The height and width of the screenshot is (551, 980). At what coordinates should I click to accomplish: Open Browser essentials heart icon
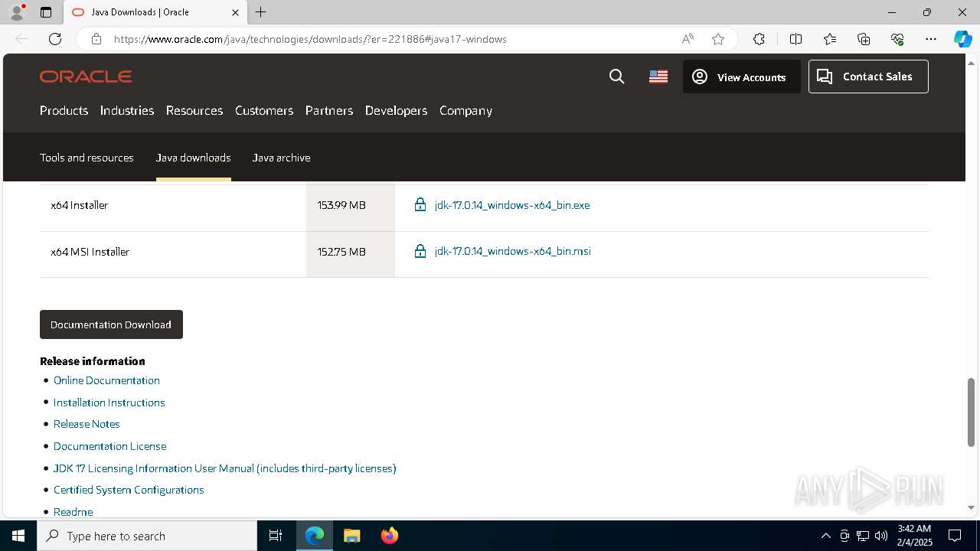897,39
